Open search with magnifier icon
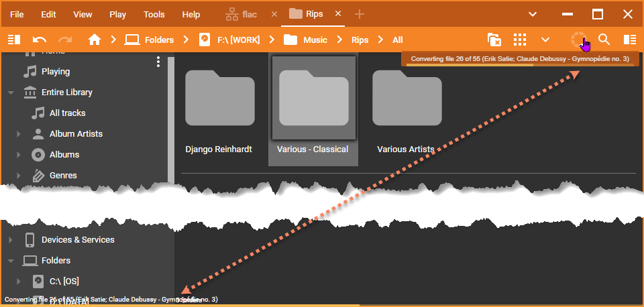This screenshot has width=644, height=307. pos(604,40)
